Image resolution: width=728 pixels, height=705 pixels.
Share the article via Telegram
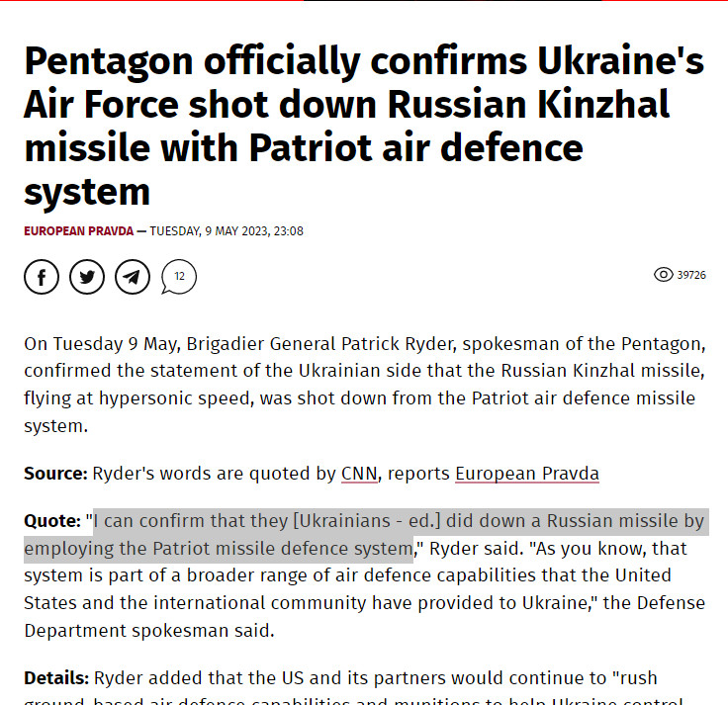click(x=133, y=277)
